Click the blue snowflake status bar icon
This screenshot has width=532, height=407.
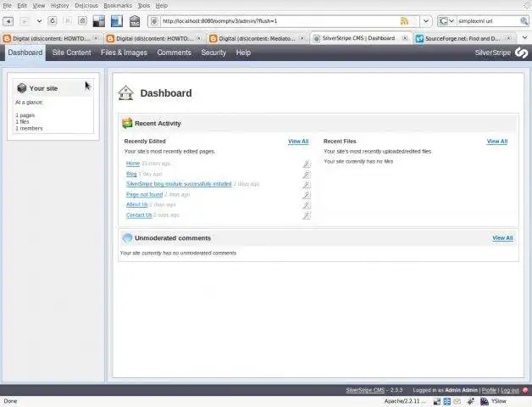tap(446, 401)
